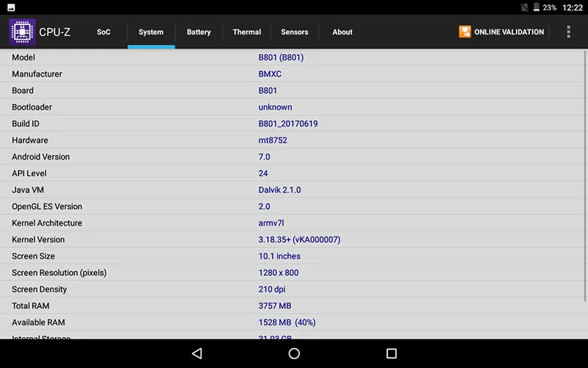
Task: Select the Screen Size label
Action: pyautogui.click(x=33, y=255)
